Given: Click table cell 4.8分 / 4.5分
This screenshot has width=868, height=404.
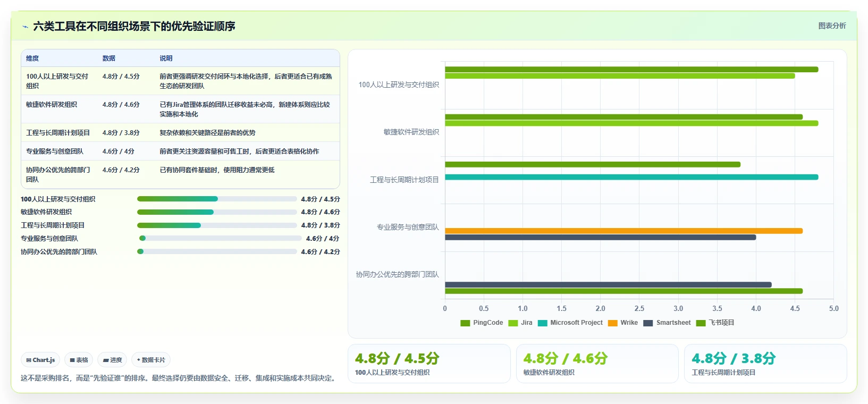Looking at the screenshot, I should pyautogui.click(x=121, y=77).
